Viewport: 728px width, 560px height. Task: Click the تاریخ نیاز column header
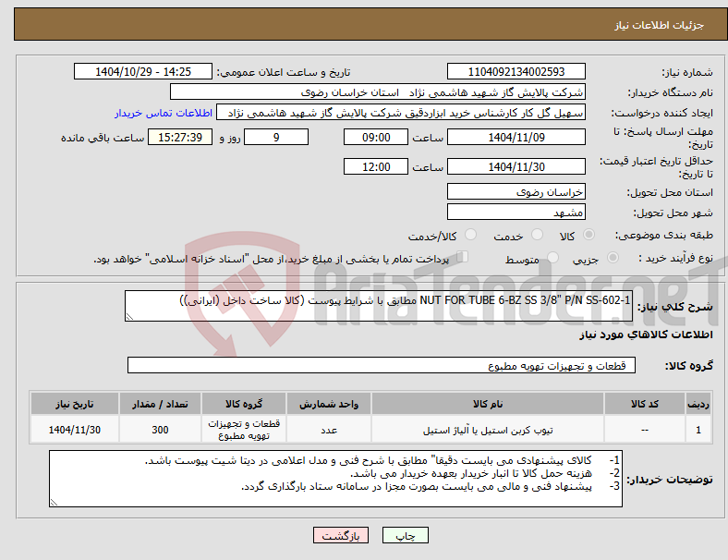75,404
